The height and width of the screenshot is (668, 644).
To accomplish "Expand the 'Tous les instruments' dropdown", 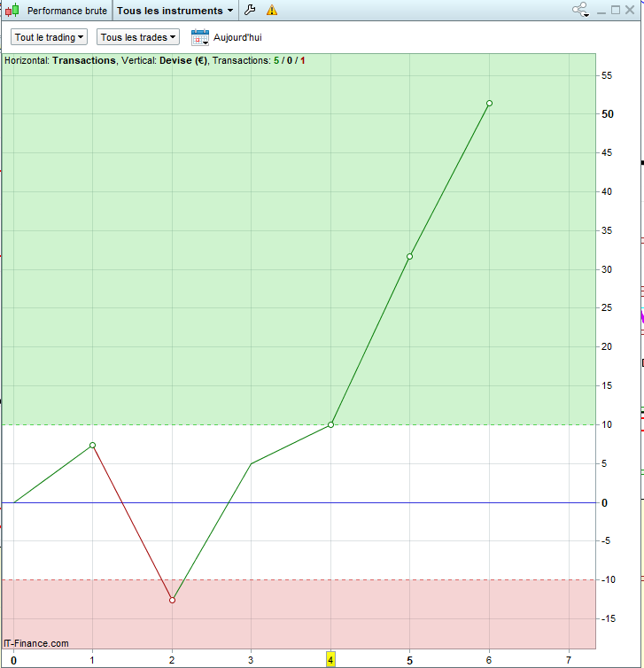I will tap(175, 11).
